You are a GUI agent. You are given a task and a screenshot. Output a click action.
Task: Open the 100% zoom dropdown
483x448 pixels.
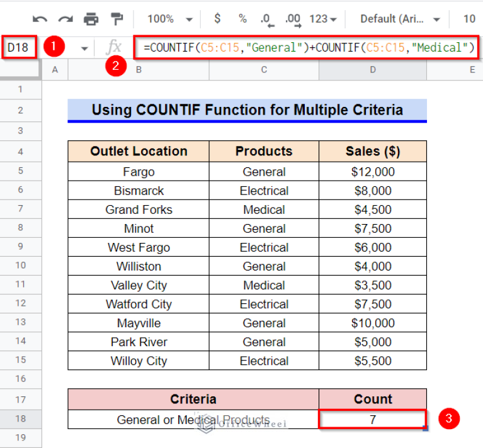point(170,19)
